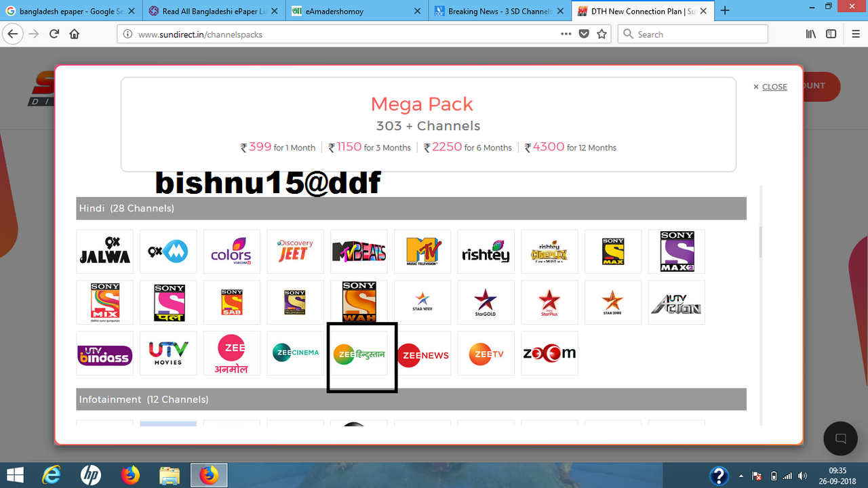
Task: Click the Rishtey Cineplex channel logo
Action: point(549,251)
